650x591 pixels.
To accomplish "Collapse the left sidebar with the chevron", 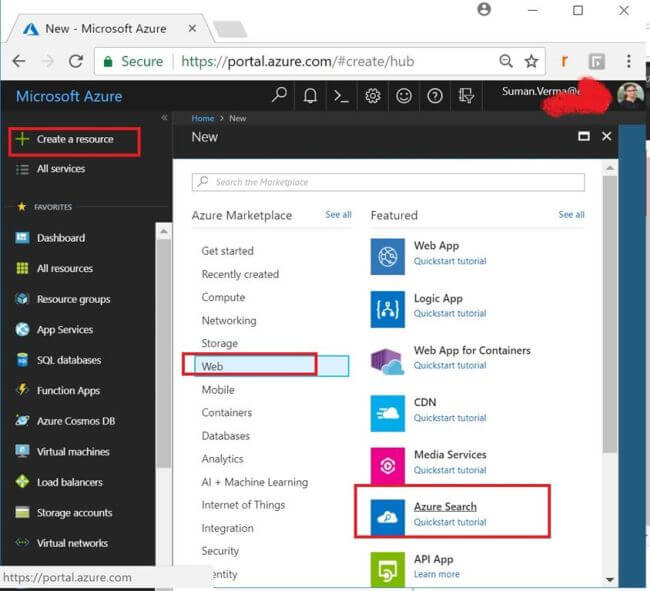I will pyautogui.click(x=164, y=118).
